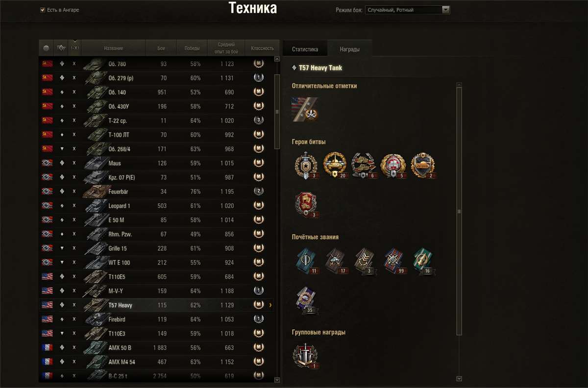Click the honorary title badge with count 35
The height and width of the screenshot is (388, 588).
[x=306, y=300]
